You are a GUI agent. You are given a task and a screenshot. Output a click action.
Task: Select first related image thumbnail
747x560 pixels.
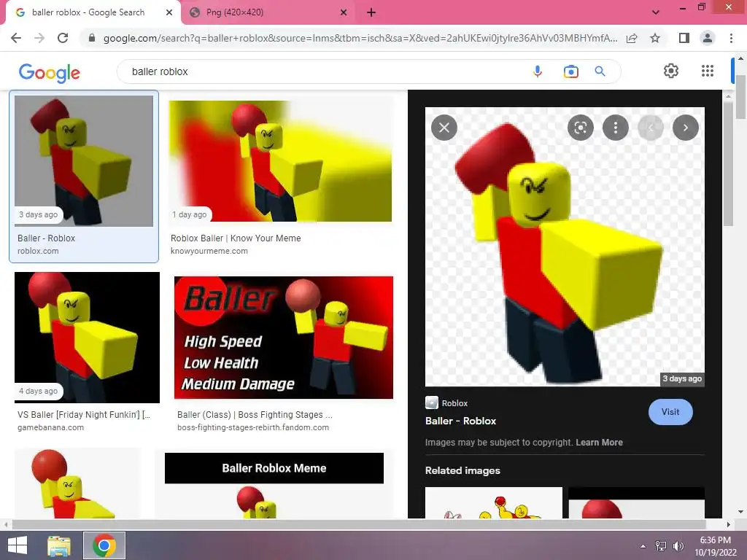(x=494, y=502)
